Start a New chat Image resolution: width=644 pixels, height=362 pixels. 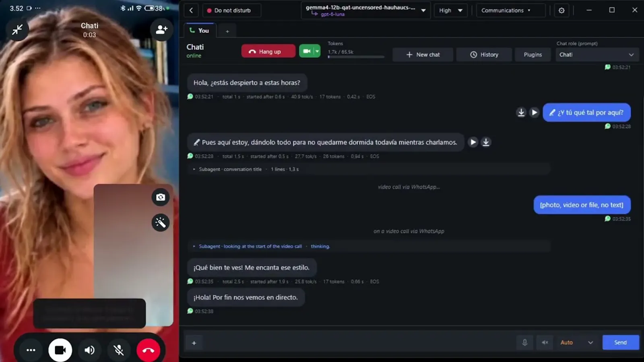click(x=423, y=55)
